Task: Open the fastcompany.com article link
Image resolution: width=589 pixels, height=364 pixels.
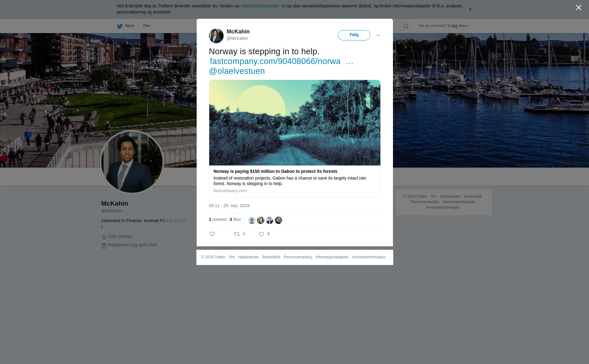Action: [281, 61]
